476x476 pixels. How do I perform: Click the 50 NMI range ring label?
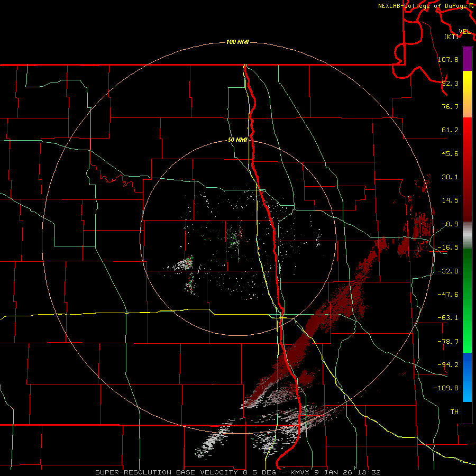coord(237,140)
